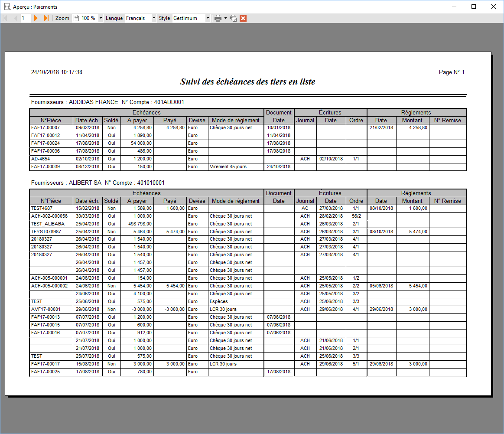Click the 100 % zoom value field
The width and height of the screenshot is (504, 434).
tap(89, 18)
